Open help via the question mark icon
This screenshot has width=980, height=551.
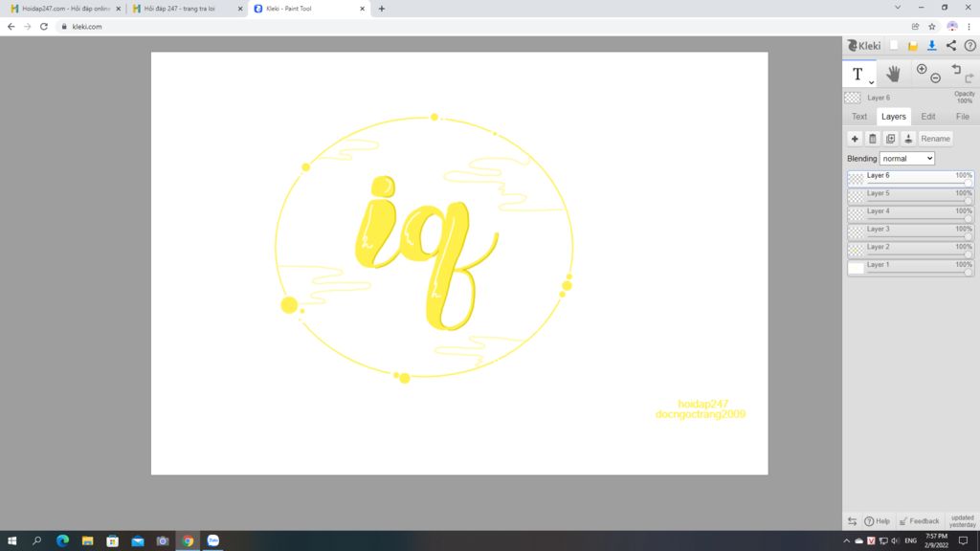click(x=970, y=46)
